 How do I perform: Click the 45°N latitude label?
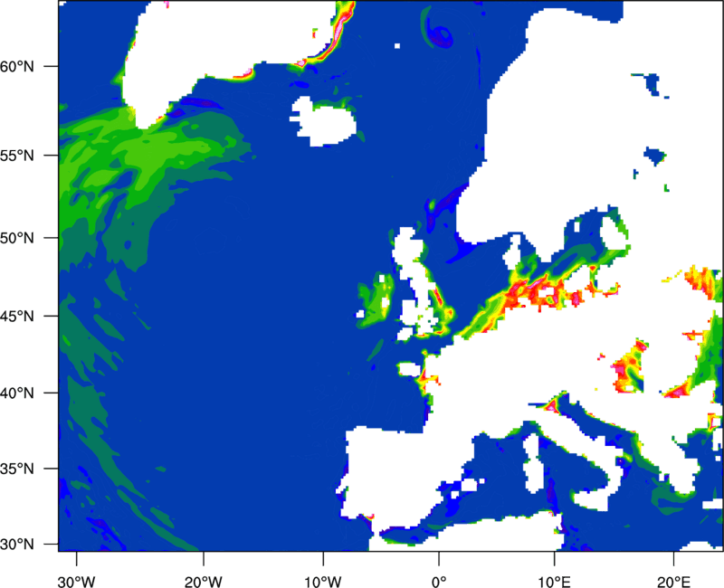(x=17, y=316)
